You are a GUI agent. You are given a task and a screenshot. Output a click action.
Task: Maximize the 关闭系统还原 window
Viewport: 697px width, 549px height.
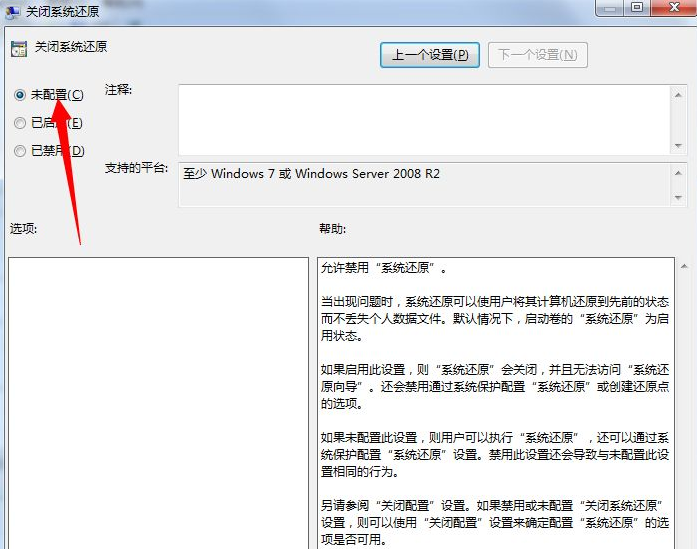tap(637, 8)
